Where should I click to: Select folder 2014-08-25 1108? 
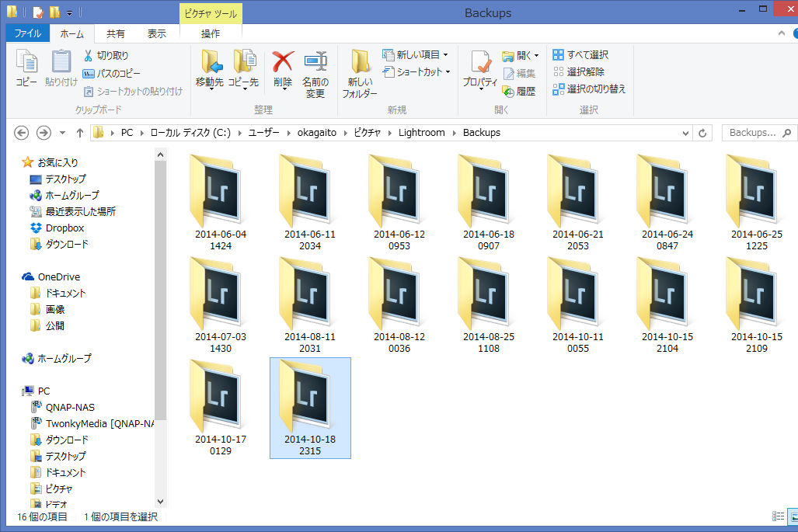point(489,305)
